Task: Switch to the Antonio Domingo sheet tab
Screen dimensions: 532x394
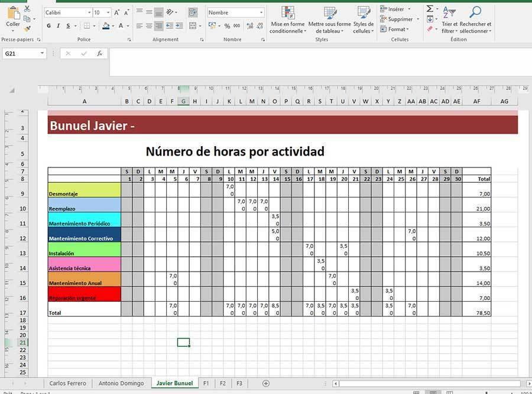Action: 121,383
